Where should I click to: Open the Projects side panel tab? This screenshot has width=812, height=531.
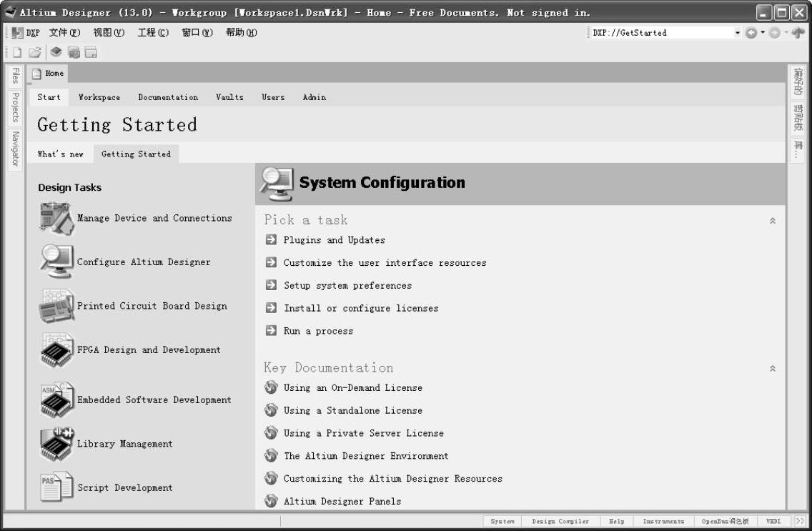click(16, 108)
